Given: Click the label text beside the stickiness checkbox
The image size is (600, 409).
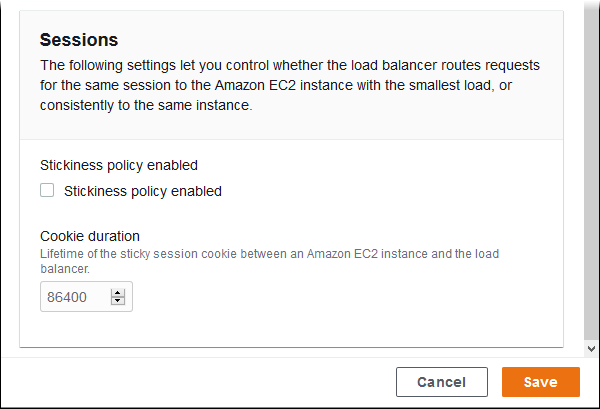Looking at the screenshot, I should 142,191.
